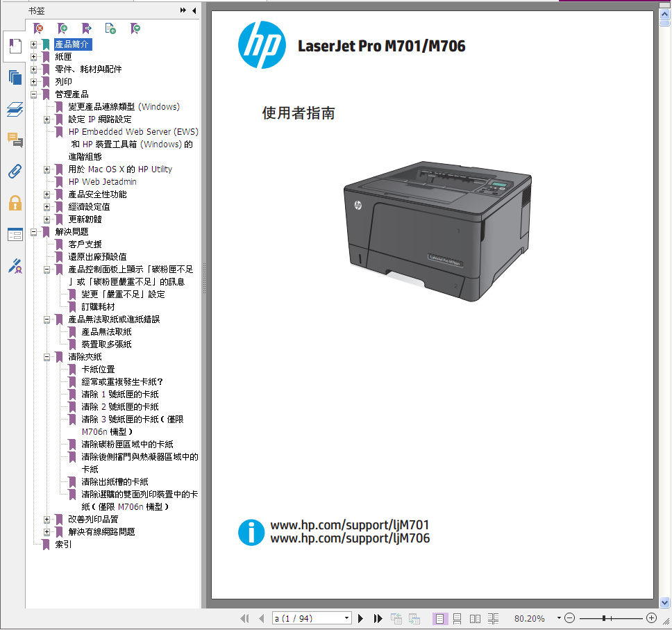Expand the 產品簡介 bookmark
This screenshot has width=672, height=630.
(x=33, y=44)
